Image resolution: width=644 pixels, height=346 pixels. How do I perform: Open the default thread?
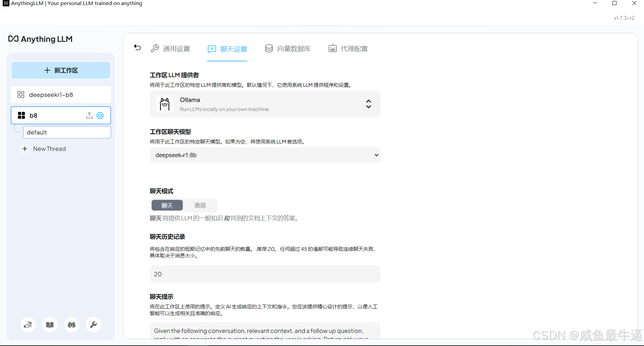[x=67, y=132]
